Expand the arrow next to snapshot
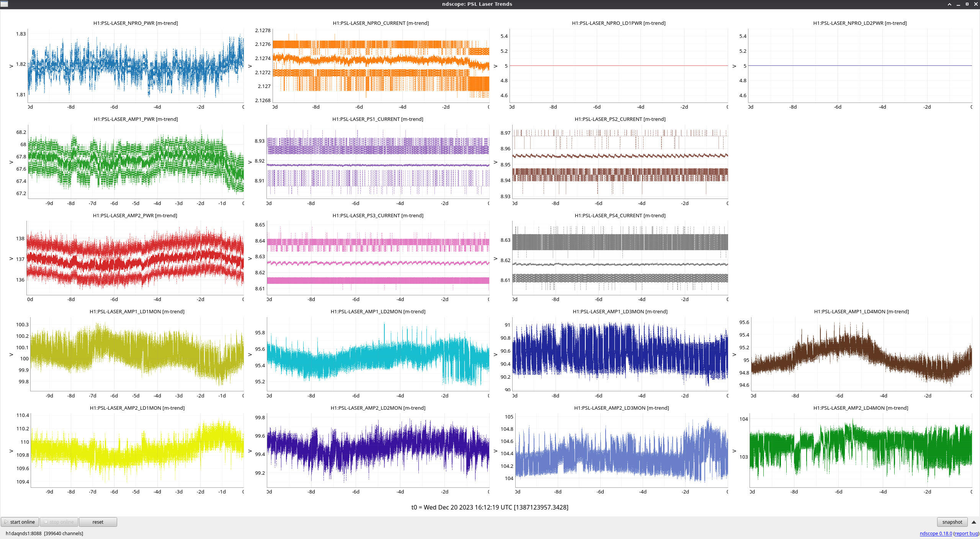This screenshot has height=539, width=980. 974,522
